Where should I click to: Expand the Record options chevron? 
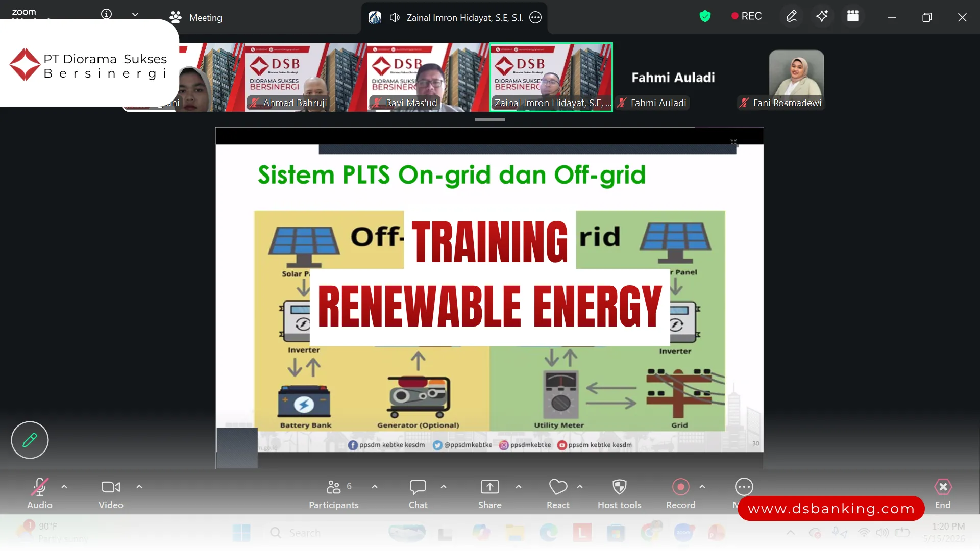tap(702, 487)
